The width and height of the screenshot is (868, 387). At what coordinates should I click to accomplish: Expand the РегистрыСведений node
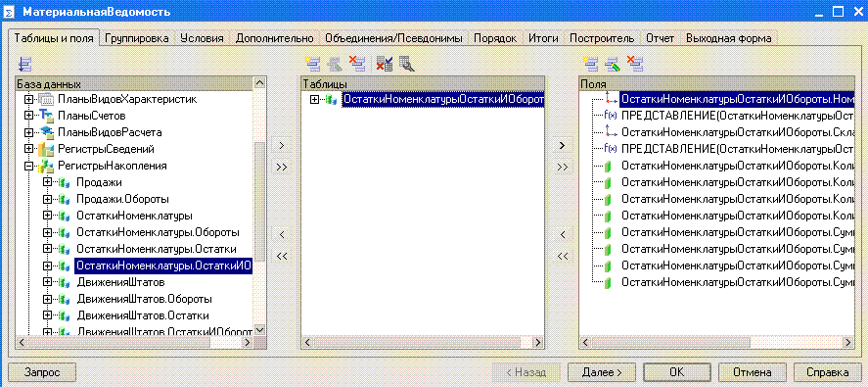pyautogui.click(x=28, y=150)
